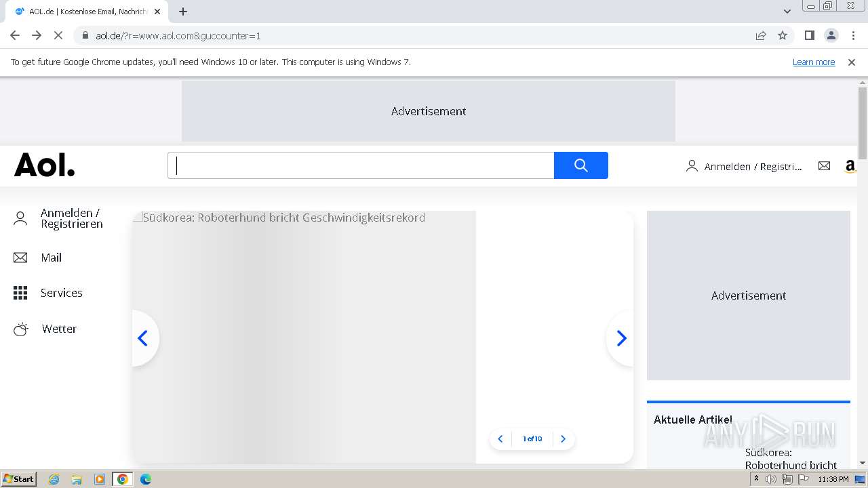This screenshot has height=488, width=868.
Task: Open a new browser tab
Action: pyautogui.click(x=183, y=12)
